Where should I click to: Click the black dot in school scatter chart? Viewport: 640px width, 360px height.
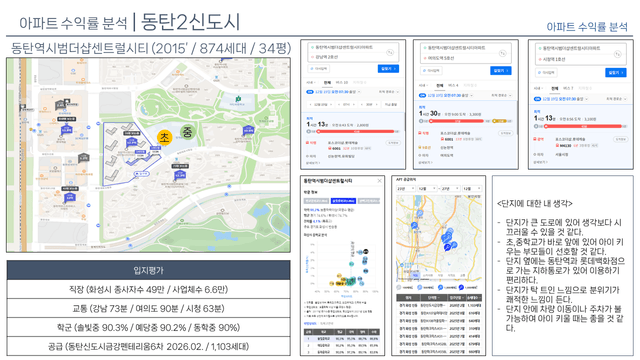coord(366,251)
